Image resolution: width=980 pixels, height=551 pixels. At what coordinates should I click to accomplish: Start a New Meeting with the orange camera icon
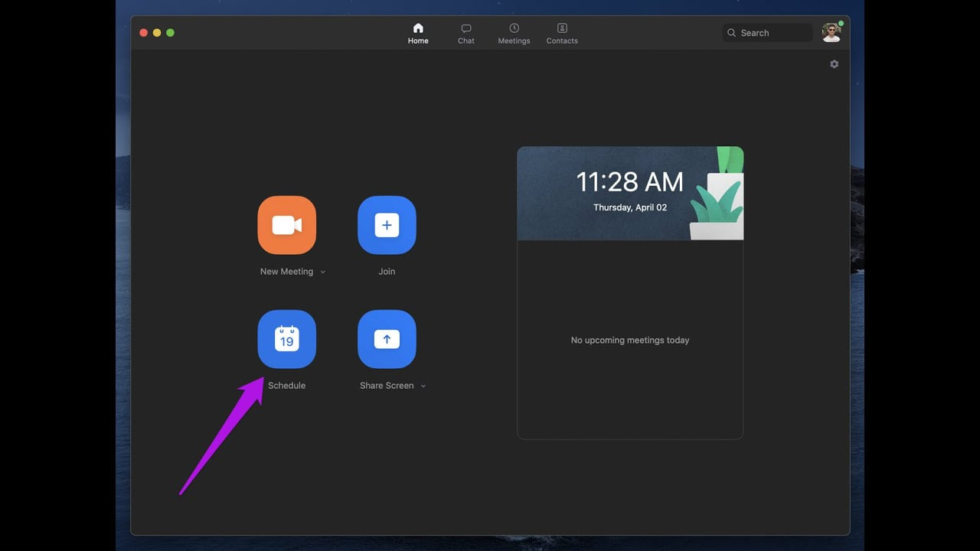(x=286, y=225)
